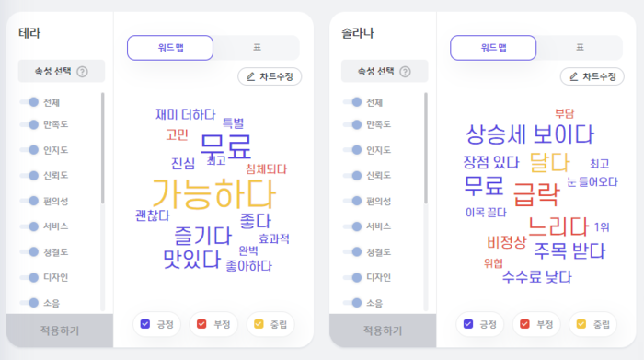644x360 pixels.
Task: Click the word 급락 in the 솔라나 word cloud
Action: pos(536,194)
